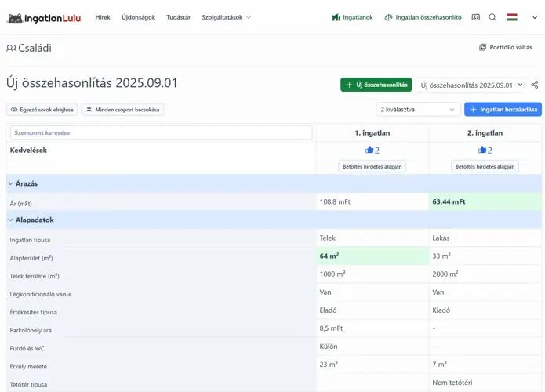Collapse the Alapadatok group

click(x=10, y=220)
